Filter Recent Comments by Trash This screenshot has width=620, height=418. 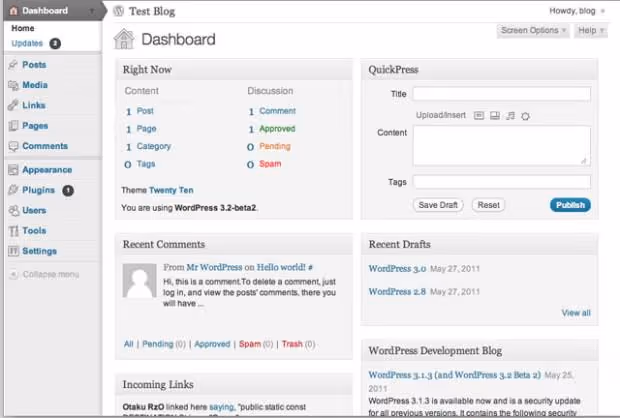click(292, 344)
